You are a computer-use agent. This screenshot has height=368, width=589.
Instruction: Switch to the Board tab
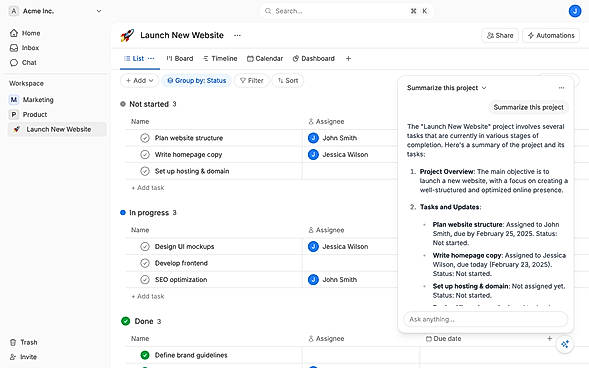(x=180, y=59)
